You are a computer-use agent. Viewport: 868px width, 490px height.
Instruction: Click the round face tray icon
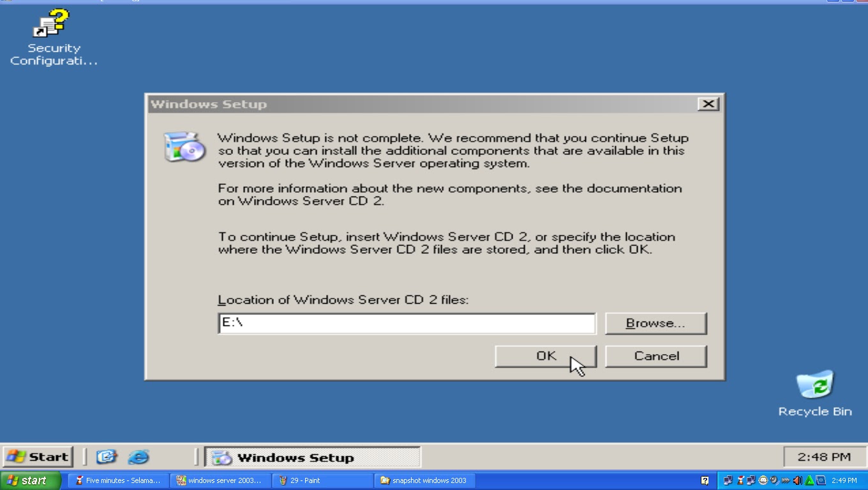[763, 480]
